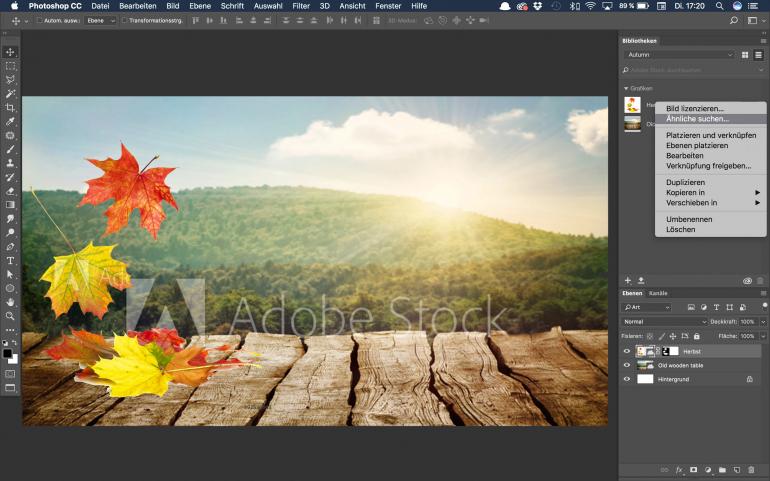This screenshot has width=770, height=481.
Task: Select the Eyedropper tool
Action: pyautogui.click(x=10, y=121)
